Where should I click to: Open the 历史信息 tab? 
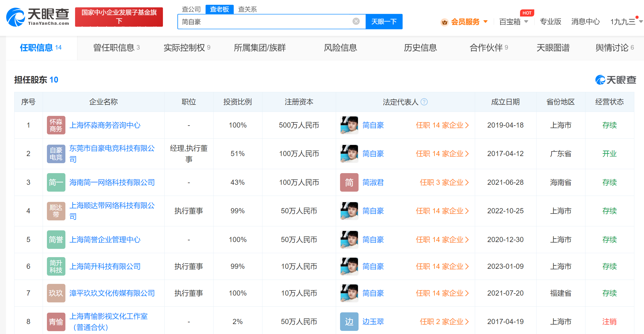(x=420, y=48)
